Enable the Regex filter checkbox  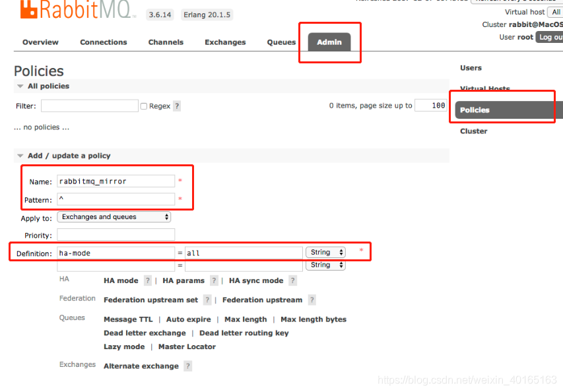(x=143, y=106)
